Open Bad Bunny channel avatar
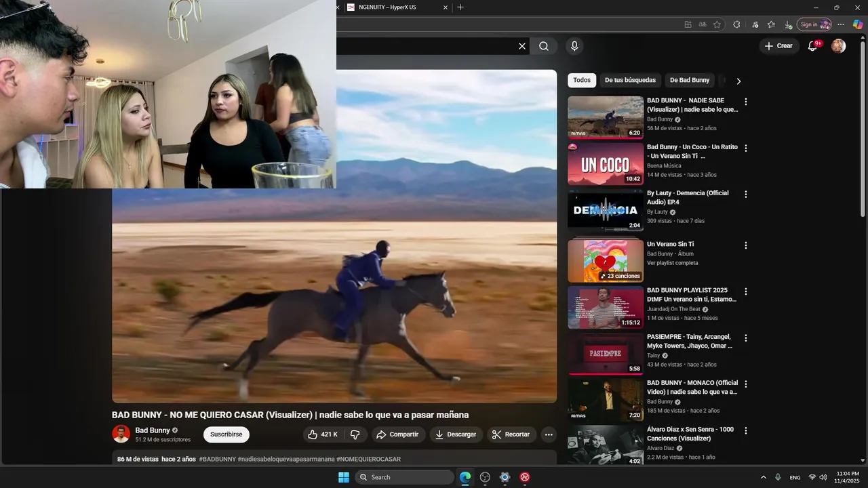Image resolution: width=868 pixels, height=488 pixels. [x=121, y=434]
